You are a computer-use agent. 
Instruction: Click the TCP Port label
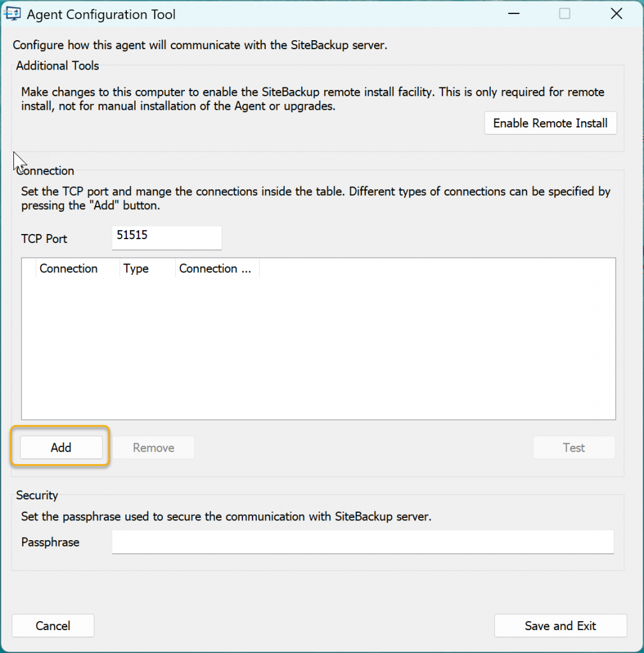44,239
